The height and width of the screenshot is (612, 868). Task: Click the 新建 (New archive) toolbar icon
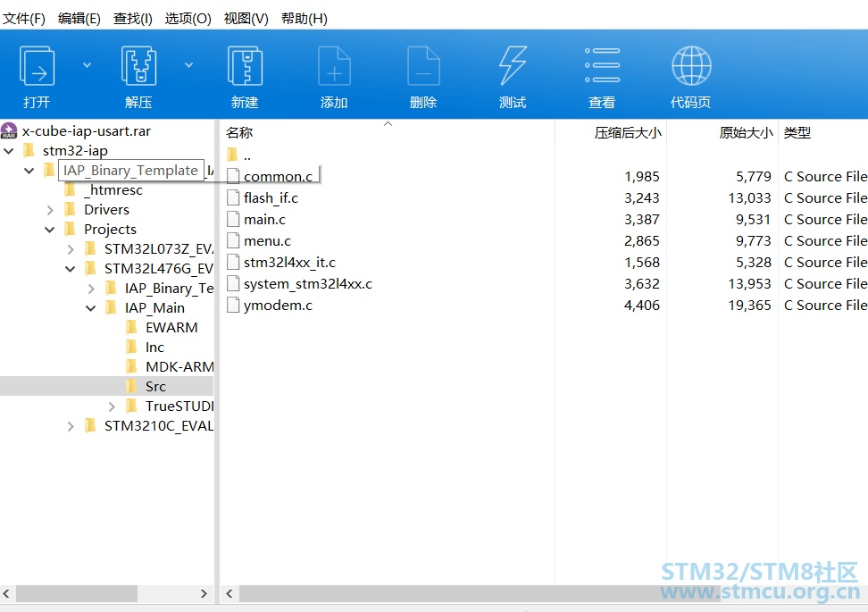[245, 66]
